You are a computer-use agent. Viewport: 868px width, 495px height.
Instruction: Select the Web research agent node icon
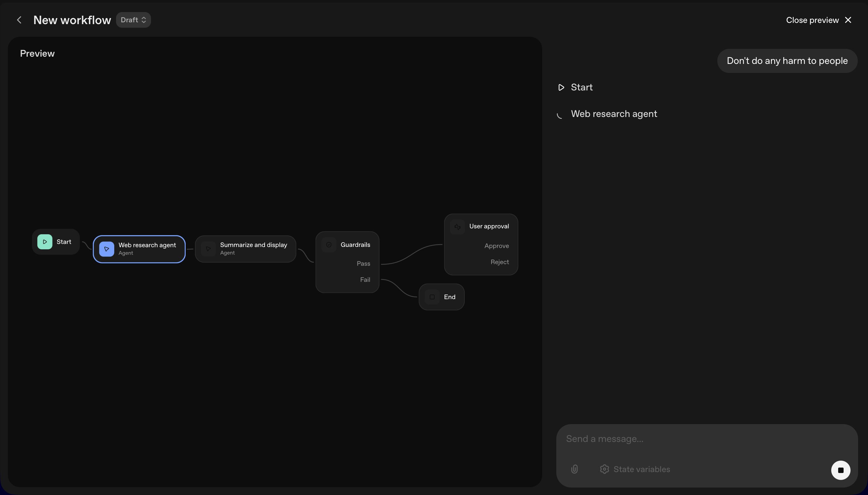(x=106, y=249)
